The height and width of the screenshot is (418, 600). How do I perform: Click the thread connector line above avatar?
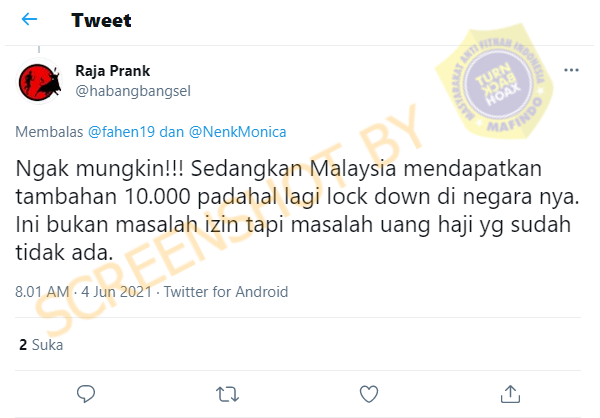39,49
